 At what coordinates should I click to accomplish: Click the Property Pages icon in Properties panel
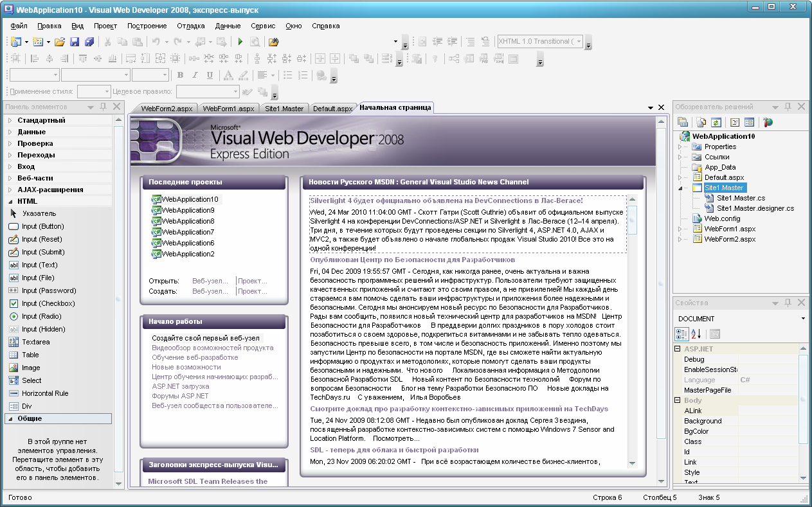(x=715, y=334)
